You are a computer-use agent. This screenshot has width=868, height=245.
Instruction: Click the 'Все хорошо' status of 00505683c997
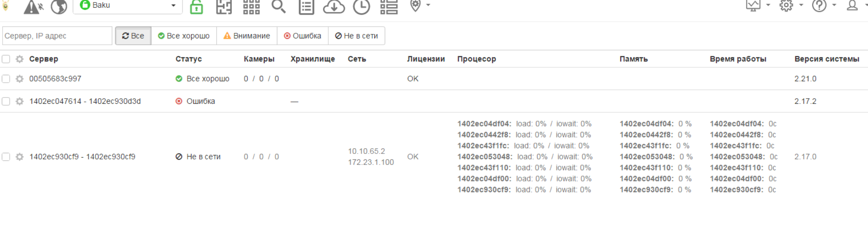coord(202,79)
